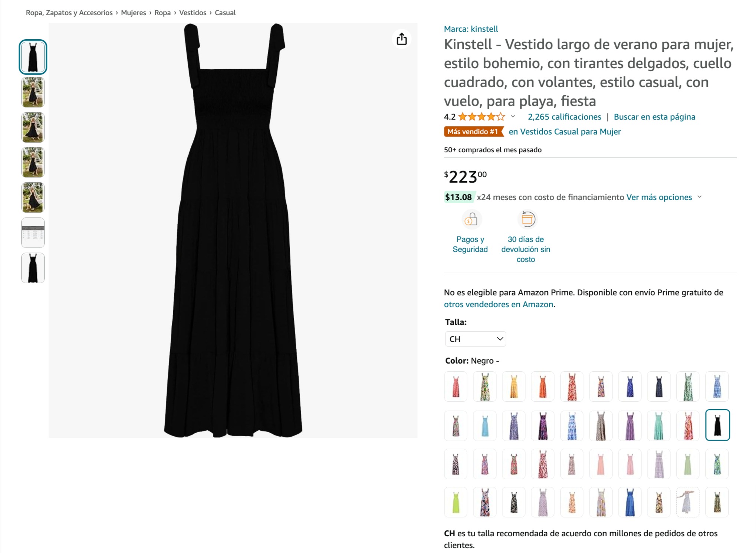Click the Pagos y Seguridad lock icon
This screenshot has width=756, height=553.
pyautogui.click(x=471, y=219)
